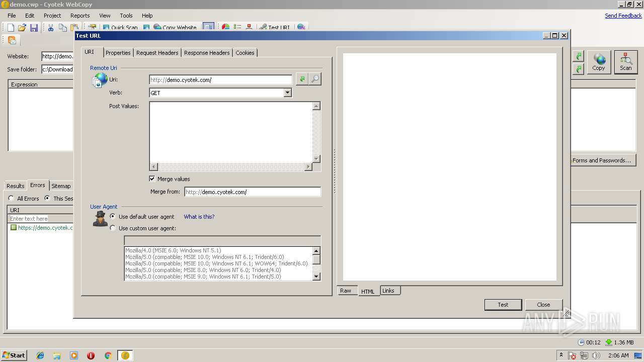644x362 pixels.
Task: Select the All Errors radio button
Action: [x=11, y=198]
